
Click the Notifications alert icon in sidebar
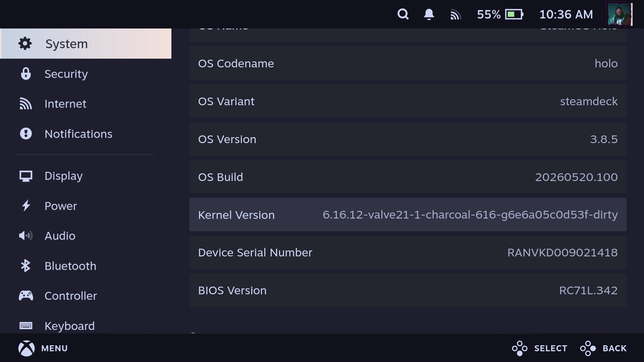(26, 134)
